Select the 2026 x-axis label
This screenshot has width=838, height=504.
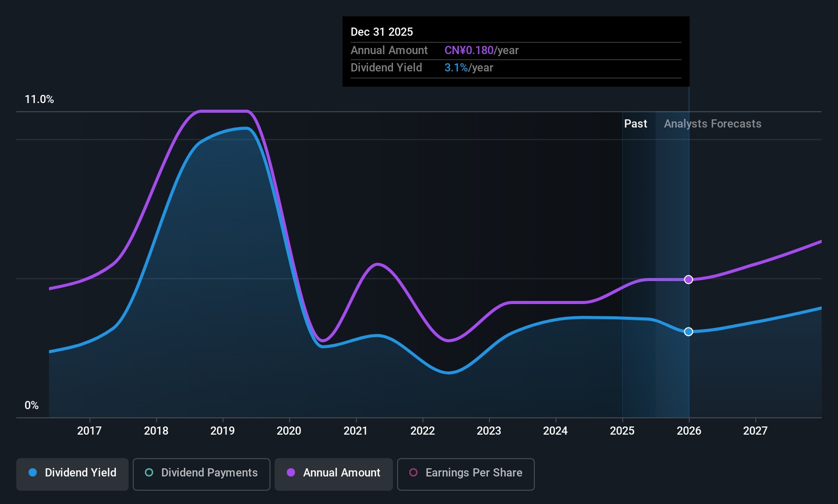tap(689, 431)
